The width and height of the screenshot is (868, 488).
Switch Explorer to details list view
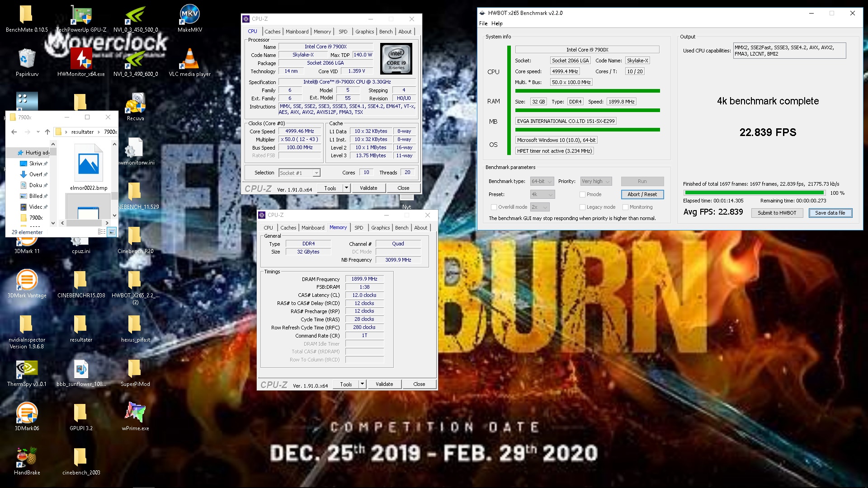point(102,232)
